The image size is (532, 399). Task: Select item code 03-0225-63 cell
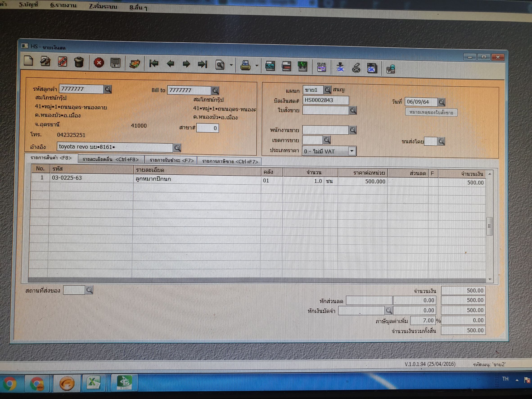[91, 178]
